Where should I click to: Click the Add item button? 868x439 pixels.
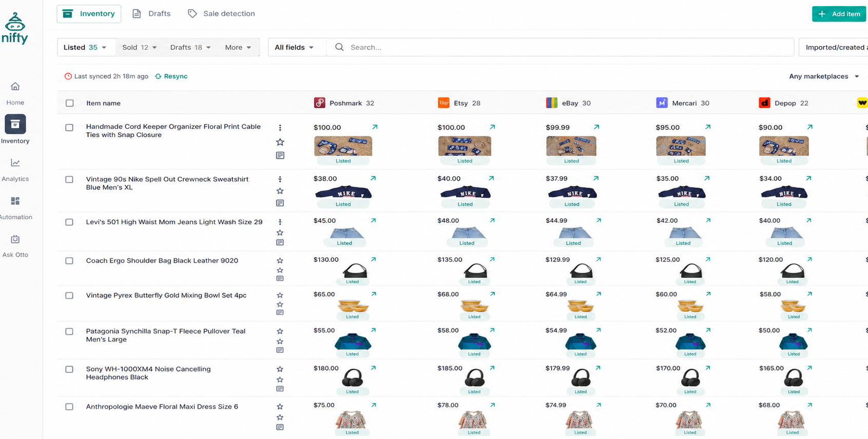(839, 14)
